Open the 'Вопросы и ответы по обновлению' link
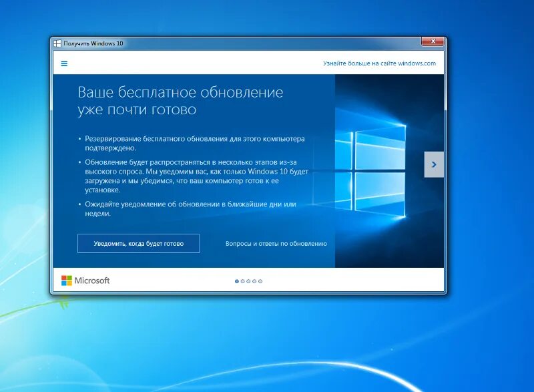The image size is (534, 392). click(276, 244)
